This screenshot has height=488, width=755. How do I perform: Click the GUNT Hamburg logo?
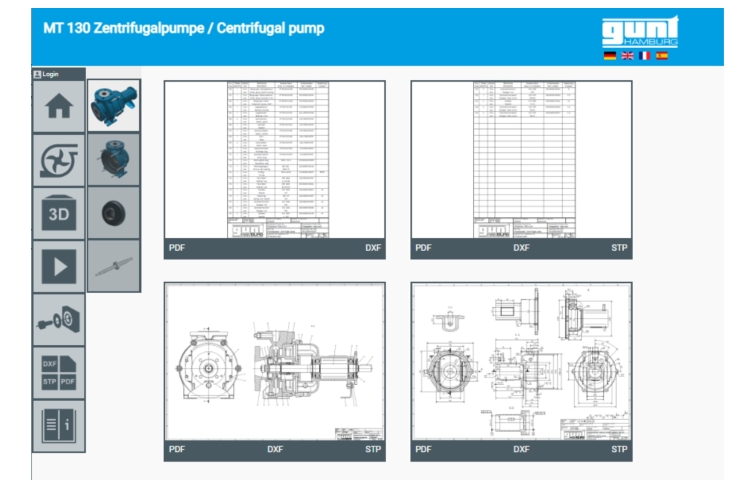click(x=640, y=32)
